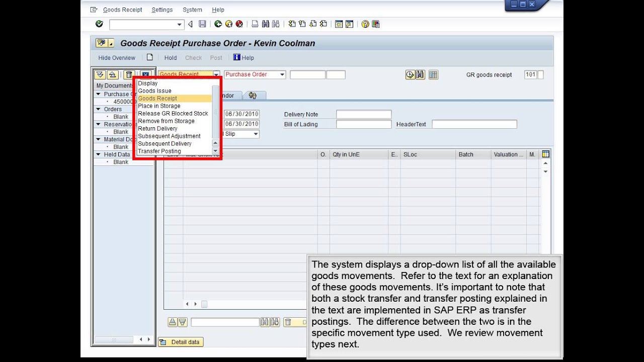Click the First Page icon
This screenshot has height=362, width=644.
pyautogui.click(x=292, y=24)
